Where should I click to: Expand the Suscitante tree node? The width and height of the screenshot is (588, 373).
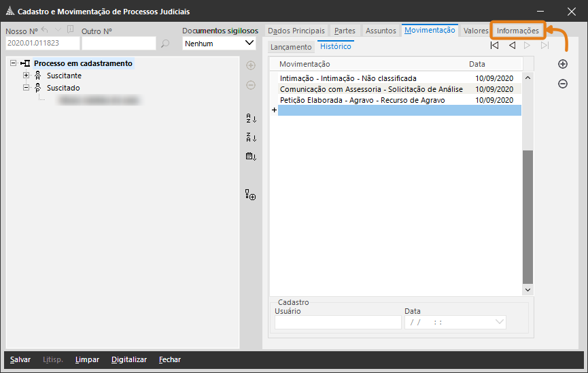[x=26, y=76]
